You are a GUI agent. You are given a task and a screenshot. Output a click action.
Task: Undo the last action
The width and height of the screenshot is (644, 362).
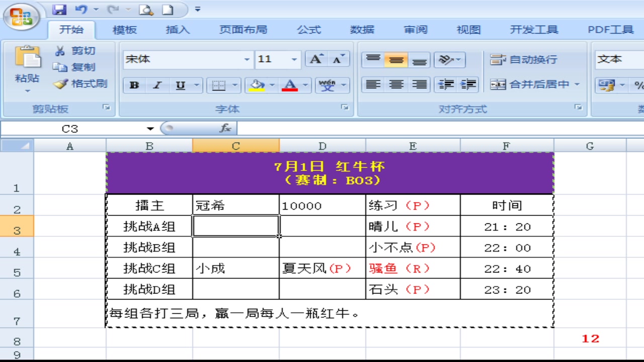point(81,10)
